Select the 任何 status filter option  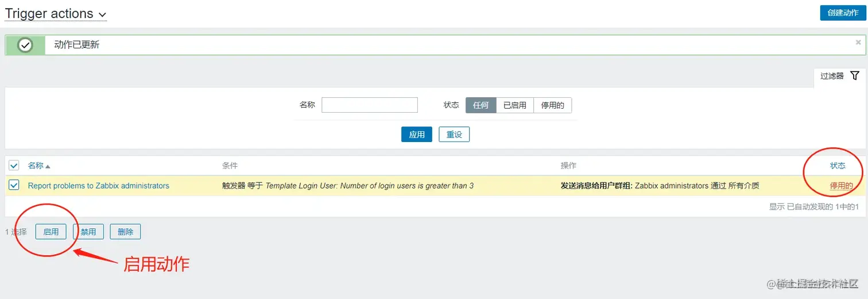[480, 105]
